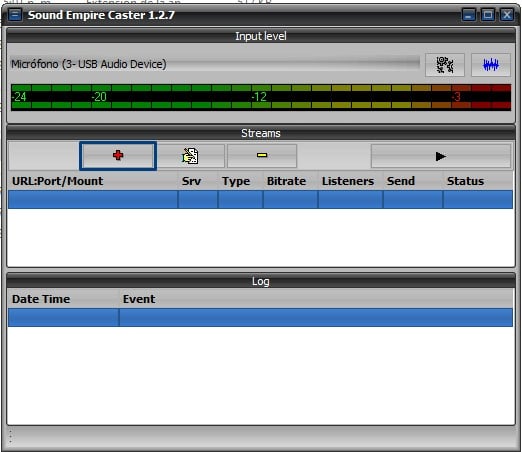This screenshot has height=452, width=522.
Task: Close the Sound Empire Caster window
Action: tap(507, 15)
